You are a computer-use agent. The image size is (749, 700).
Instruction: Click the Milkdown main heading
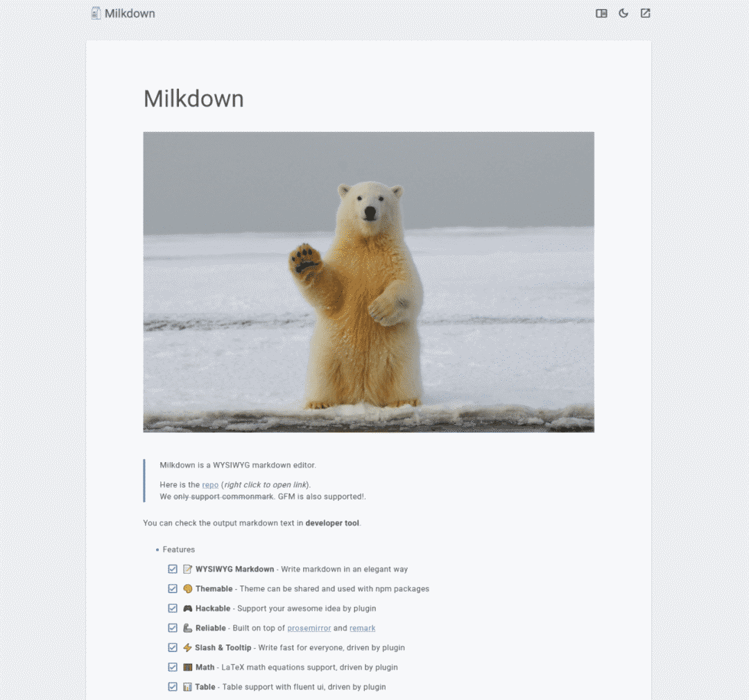[x=193, y=99]
